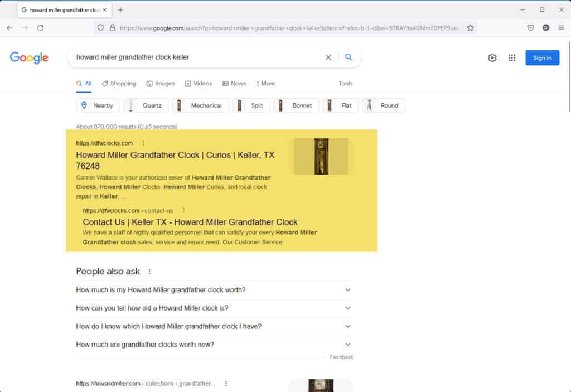Click the padlock site security icon
The width and height of the screenshot is (571, 392).
coord(113,28)
